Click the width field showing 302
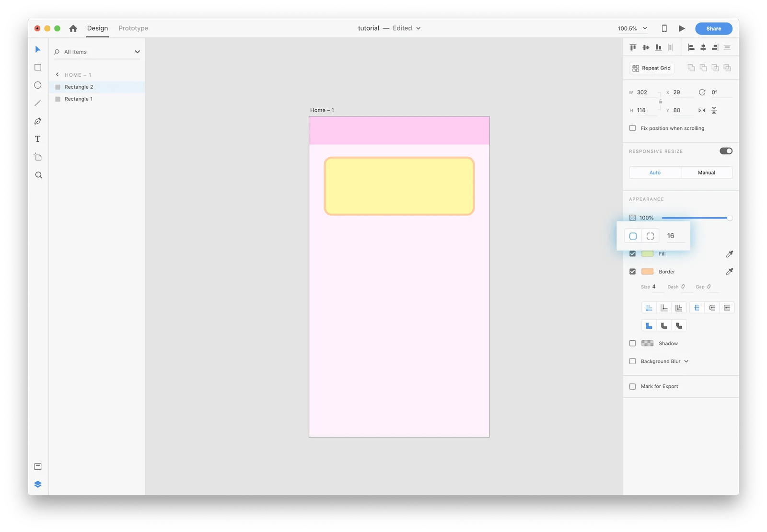Viewport: 767px width, 532px height. pyautogui.click(x=647, y=93)
